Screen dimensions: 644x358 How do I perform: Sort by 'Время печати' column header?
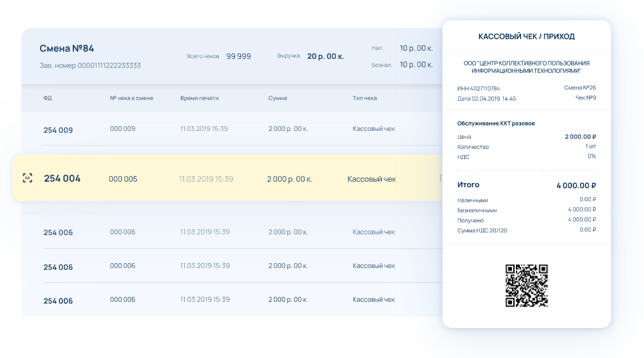tap(199, 98)
